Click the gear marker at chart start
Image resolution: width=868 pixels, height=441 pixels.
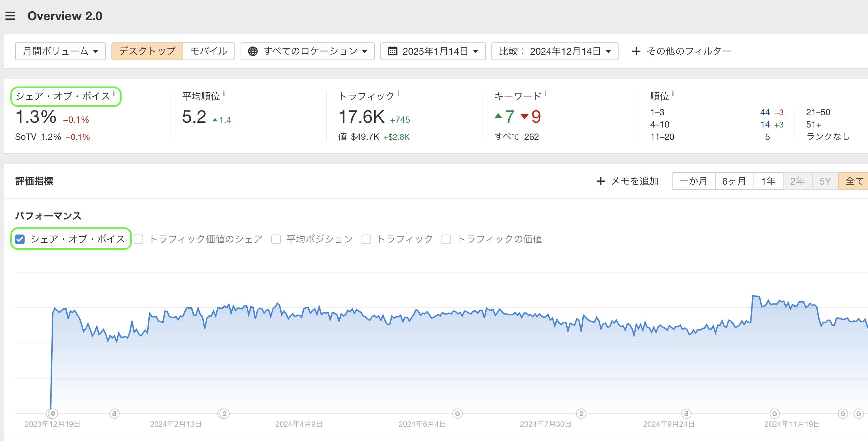point(53,414)
